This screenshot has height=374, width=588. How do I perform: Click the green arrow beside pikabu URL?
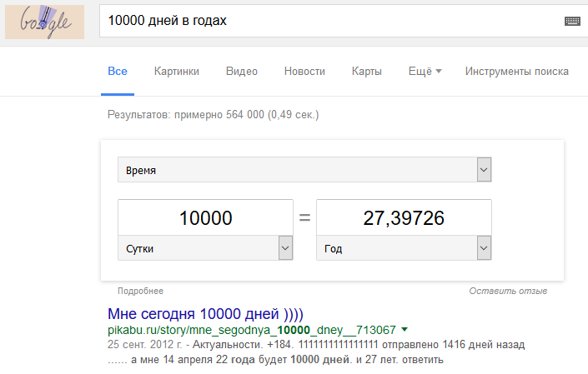point(405,330)
